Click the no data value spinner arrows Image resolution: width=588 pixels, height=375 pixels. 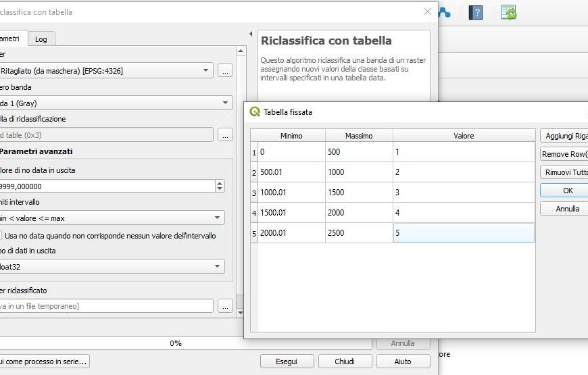(220, 186)
